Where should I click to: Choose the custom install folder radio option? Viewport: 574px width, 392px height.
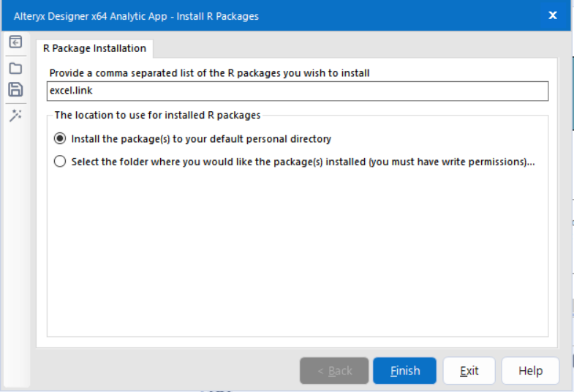(60, 162)
